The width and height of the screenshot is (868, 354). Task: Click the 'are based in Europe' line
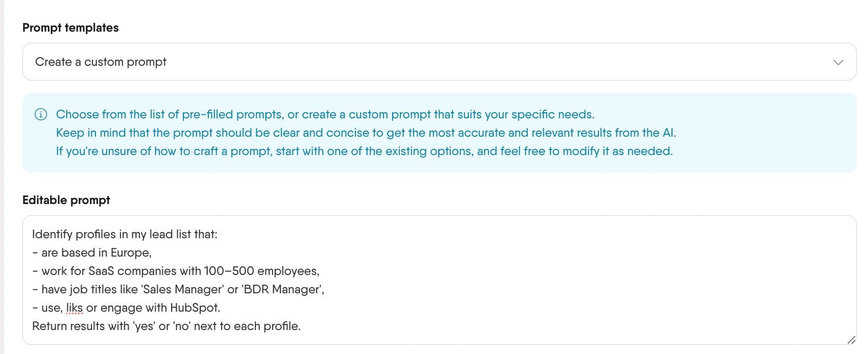click(x=92, y=252)
